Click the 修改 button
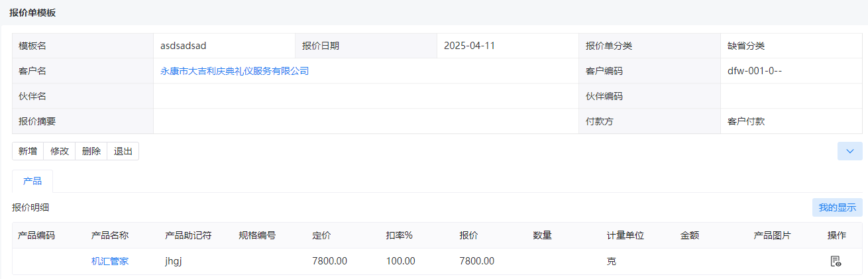868x279 pixels. coord(60,151)
